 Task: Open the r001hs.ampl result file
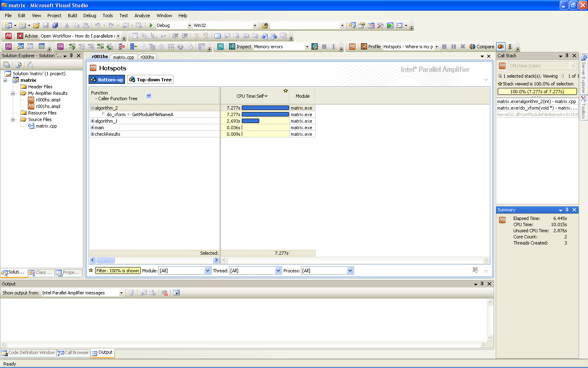tap(48, 106)
